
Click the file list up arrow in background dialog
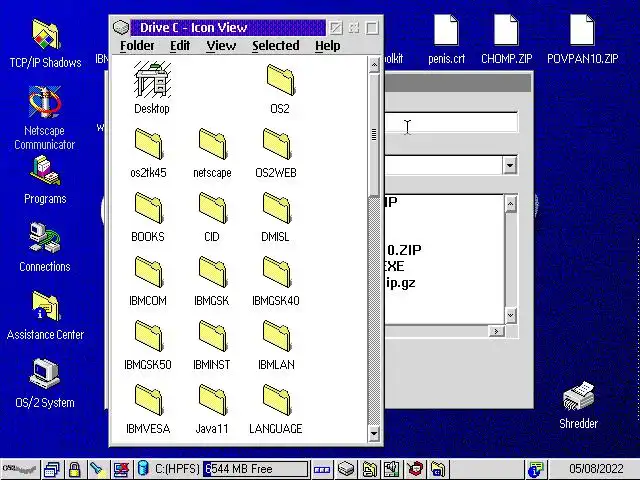(511, 203)
